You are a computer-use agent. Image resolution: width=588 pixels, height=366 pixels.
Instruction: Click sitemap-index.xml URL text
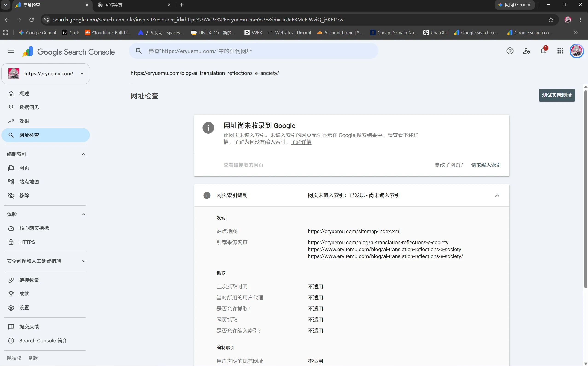(354, 231)
